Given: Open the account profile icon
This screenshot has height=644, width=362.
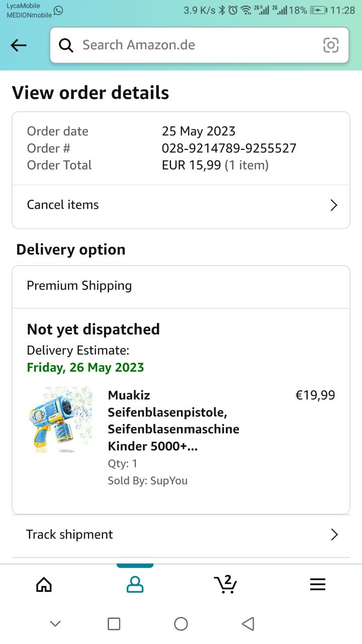Looking at the screenshot, I should point(135,584).
